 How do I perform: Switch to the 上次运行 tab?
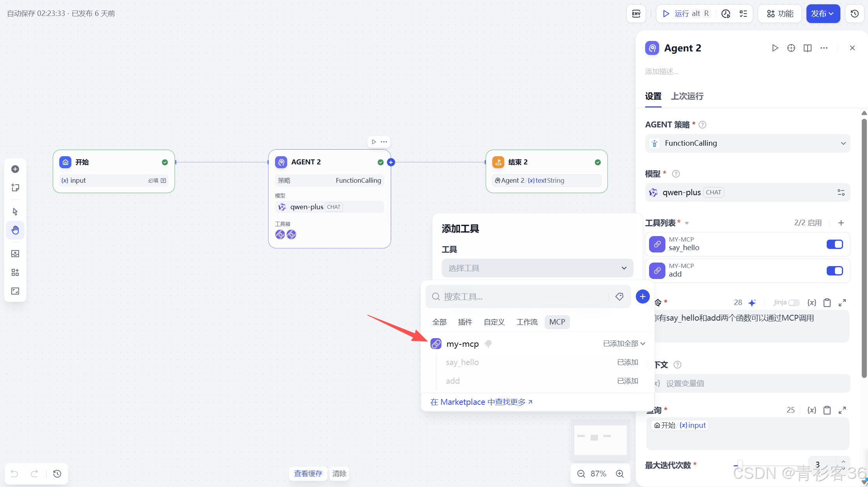[687, 96]
